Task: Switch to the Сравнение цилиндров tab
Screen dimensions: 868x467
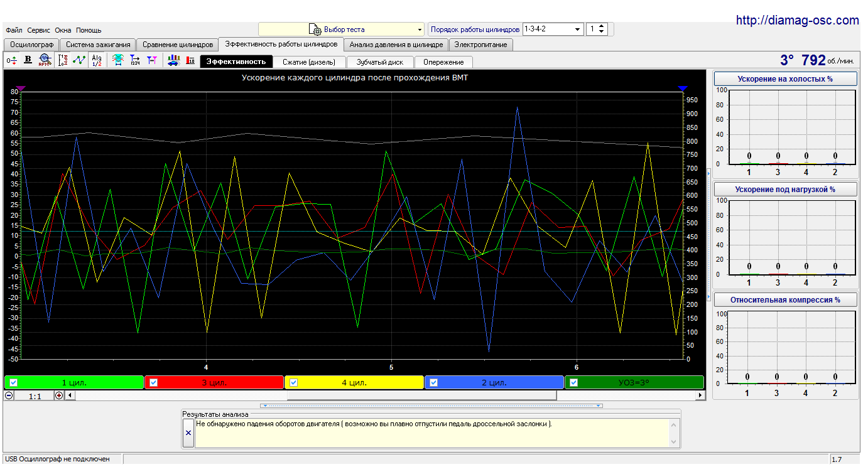Action: 178,45
